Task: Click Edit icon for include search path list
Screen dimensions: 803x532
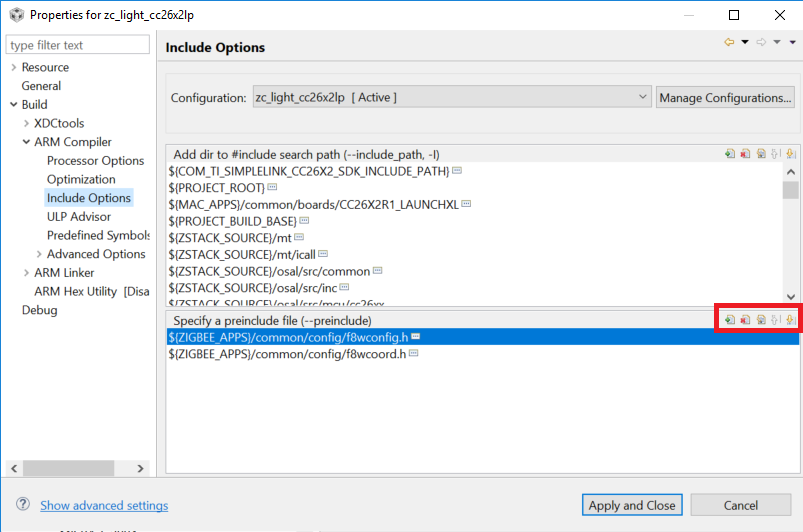Action: click(761, 154)
